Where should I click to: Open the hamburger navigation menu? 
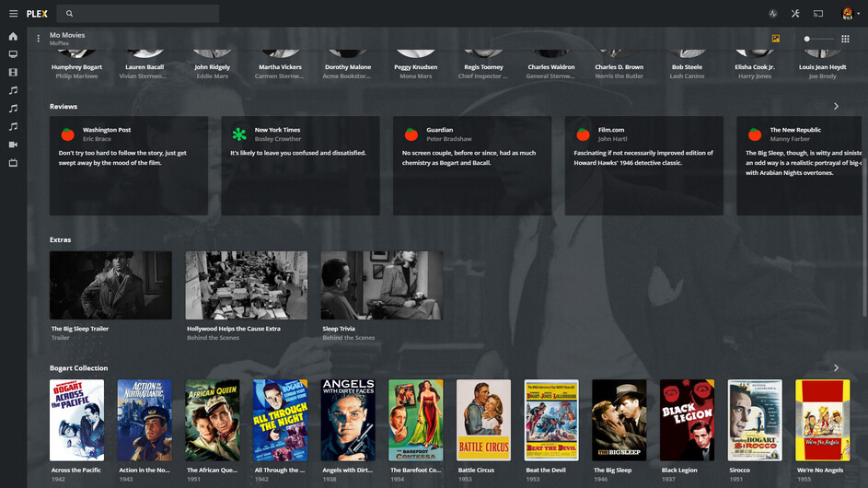[13, 13]
